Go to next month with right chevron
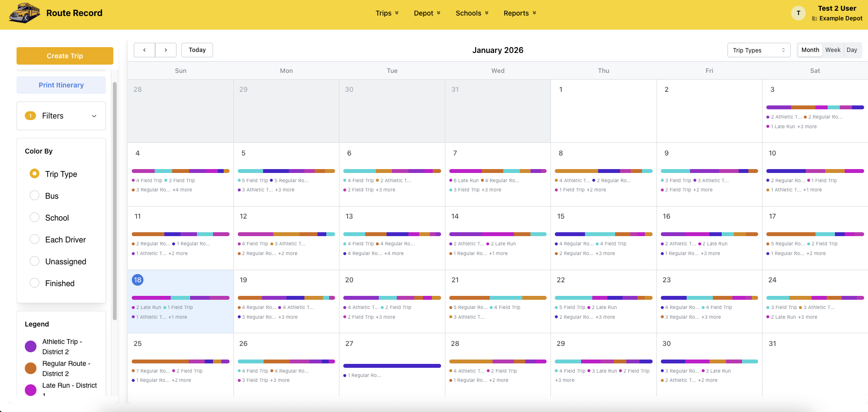868x412 pixels. pyautogui.click(x=166, y=50)
